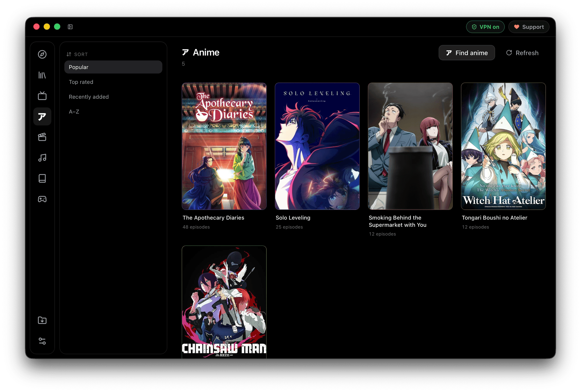Click the Solo Leveling title text
This screenshot has width=581, height=392.
(x=293, y=217)
